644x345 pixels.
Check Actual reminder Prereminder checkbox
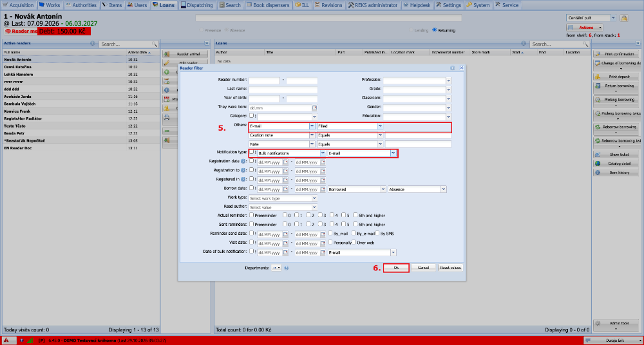click(251, 215)
